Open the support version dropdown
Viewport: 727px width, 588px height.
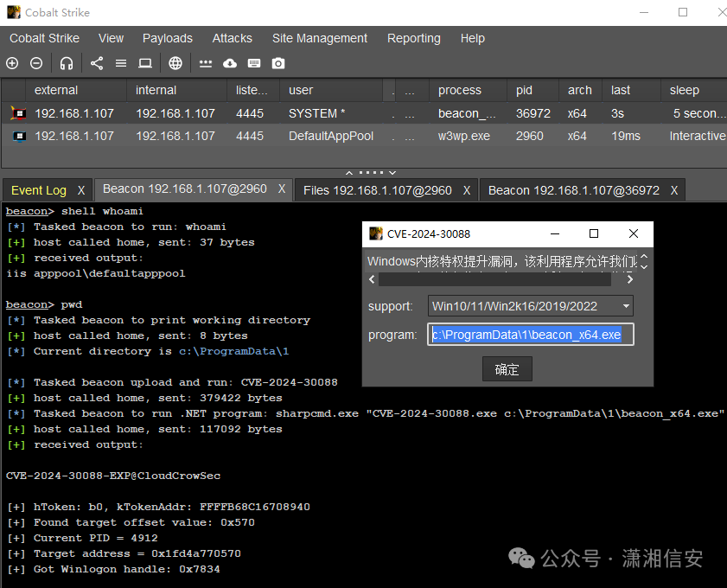(531, 306)
